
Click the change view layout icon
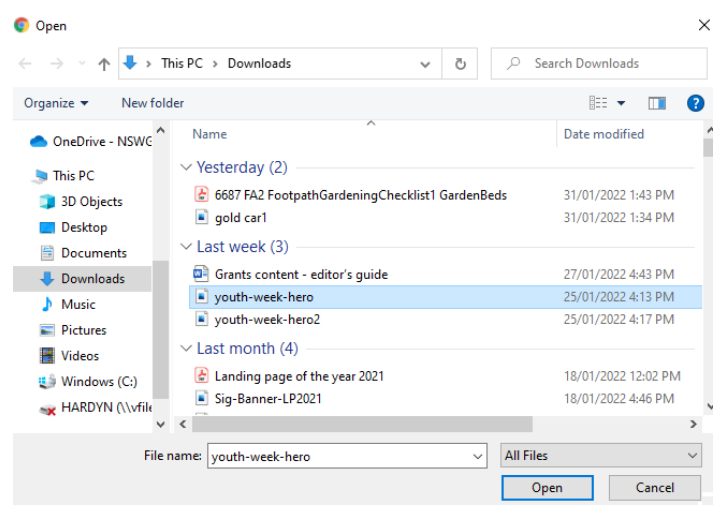click(598, 103)
